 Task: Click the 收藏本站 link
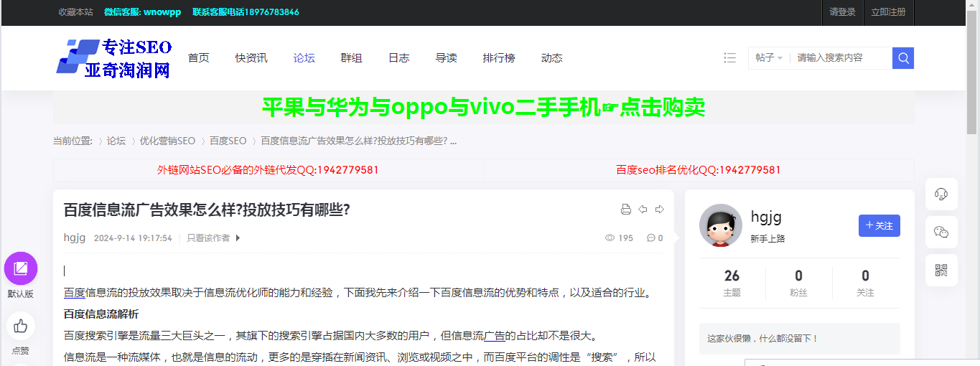[76, 12]
